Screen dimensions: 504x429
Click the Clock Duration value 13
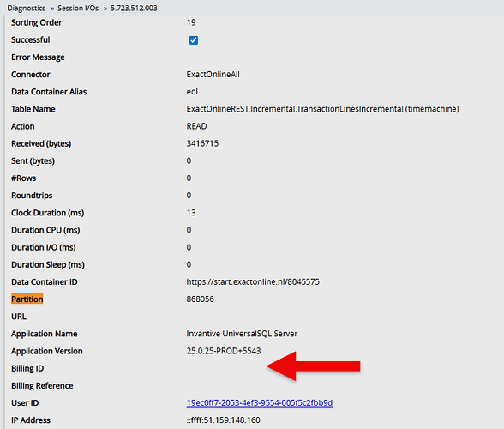pos(191,213)
